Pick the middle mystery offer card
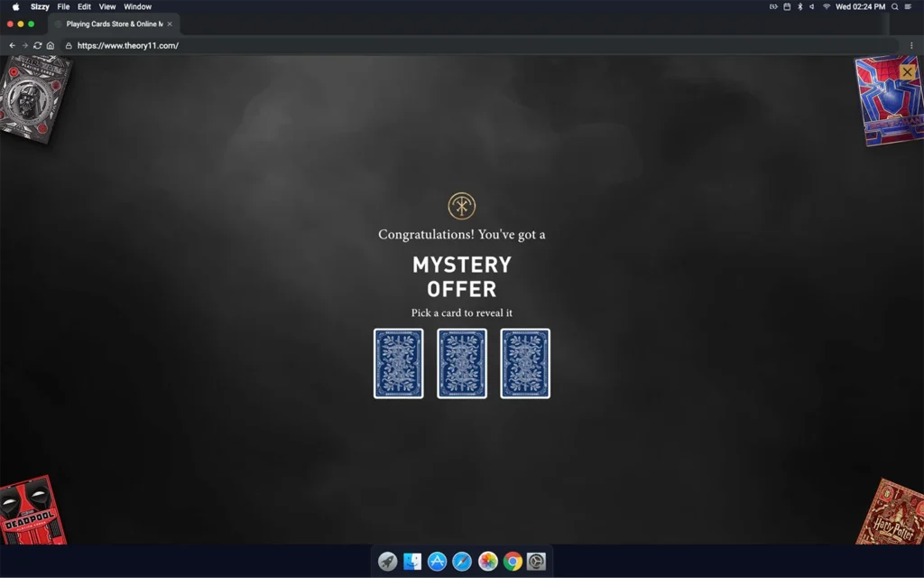Image resolution: width=924 pixels, height=578 pixels. (x=462, y=363)
